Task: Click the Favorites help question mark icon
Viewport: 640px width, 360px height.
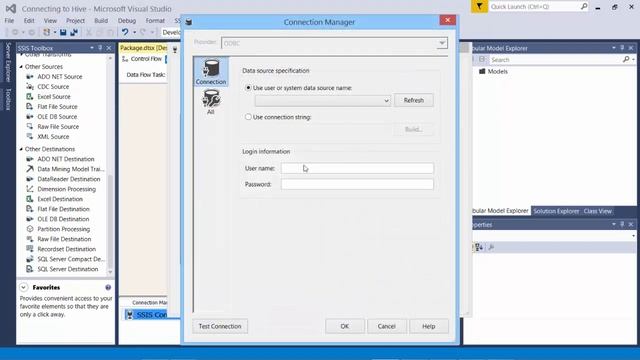Action: click(x=108, y=287)
